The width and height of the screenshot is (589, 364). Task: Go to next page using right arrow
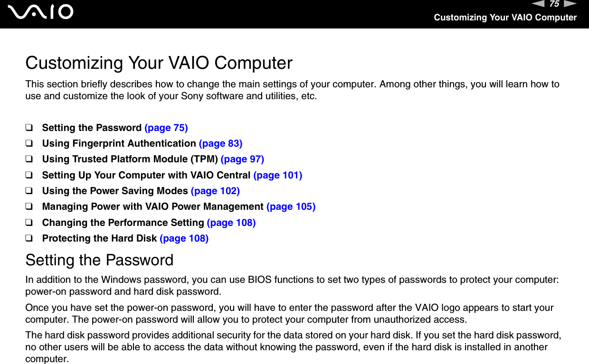(x=570, y=4)
